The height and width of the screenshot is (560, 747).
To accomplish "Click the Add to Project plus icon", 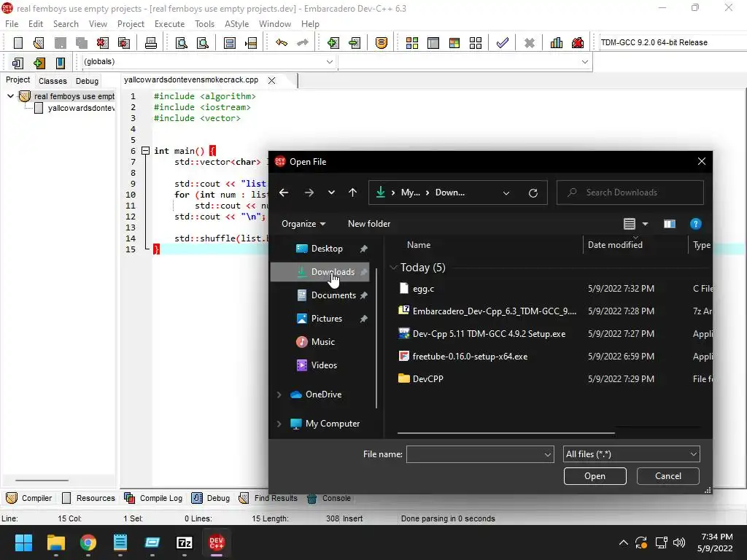I will [333, 43].
